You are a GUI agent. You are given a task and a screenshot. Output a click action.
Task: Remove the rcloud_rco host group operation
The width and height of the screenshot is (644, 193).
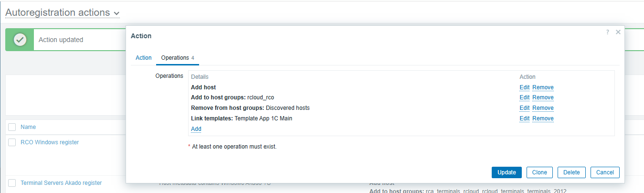pos(543,97)
